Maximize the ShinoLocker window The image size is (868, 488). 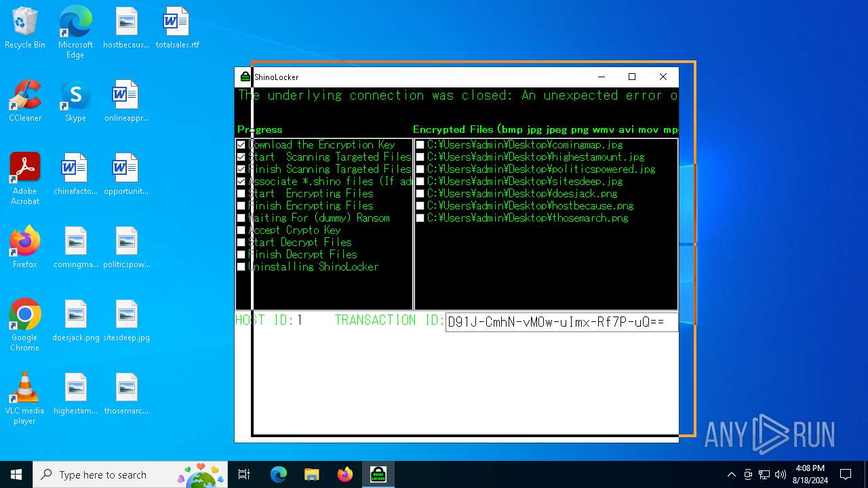(632, 77)
